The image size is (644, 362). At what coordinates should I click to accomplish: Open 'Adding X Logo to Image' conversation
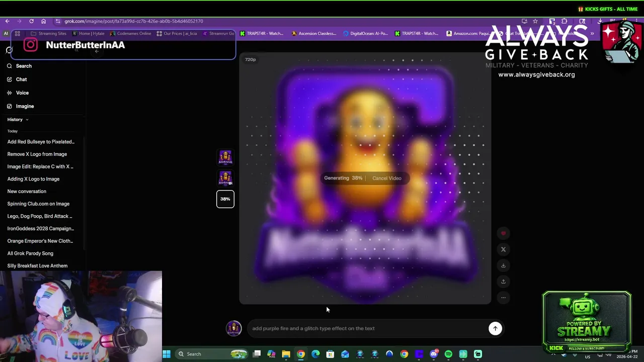click(x=33, y=179)
